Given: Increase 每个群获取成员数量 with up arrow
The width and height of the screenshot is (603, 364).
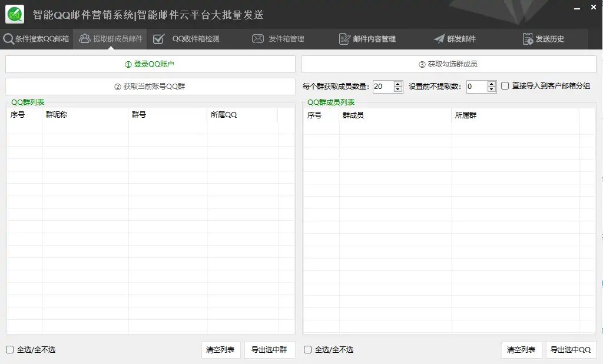Looking at the screenshot, I should point(398,84).
